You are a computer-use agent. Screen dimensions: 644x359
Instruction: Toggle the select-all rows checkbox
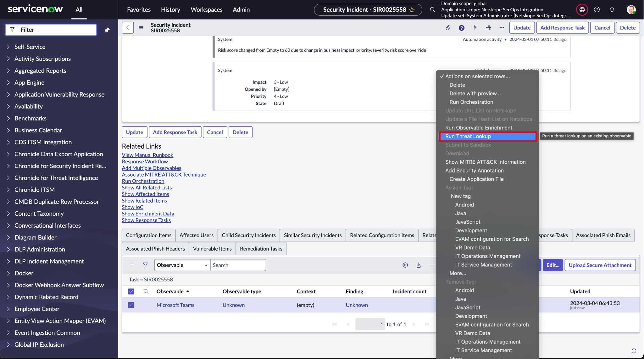click(x=131, y=291)
